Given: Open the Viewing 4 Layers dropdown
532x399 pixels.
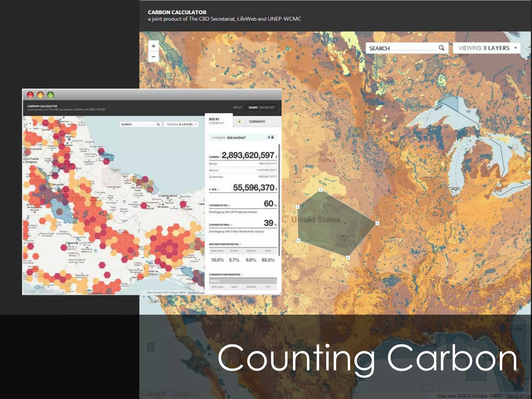Looking at the screenshot, I should coord(182,124).
